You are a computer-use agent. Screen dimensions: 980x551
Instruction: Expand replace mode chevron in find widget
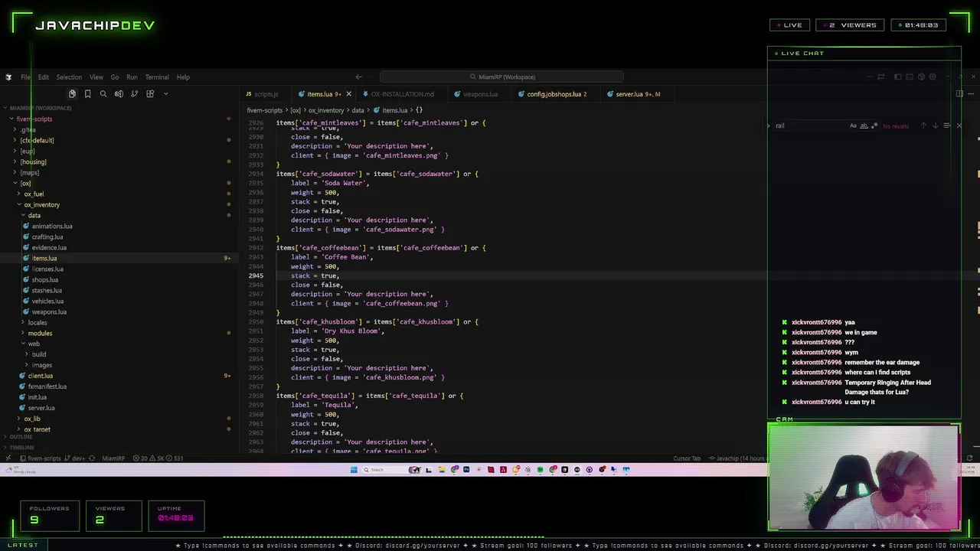769,126
